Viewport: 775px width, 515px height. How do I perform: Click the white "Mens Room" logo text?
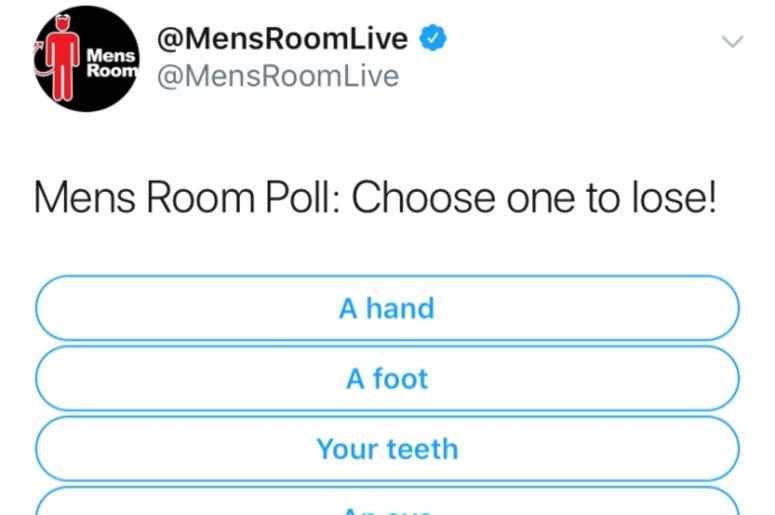(x=112, y=63)
